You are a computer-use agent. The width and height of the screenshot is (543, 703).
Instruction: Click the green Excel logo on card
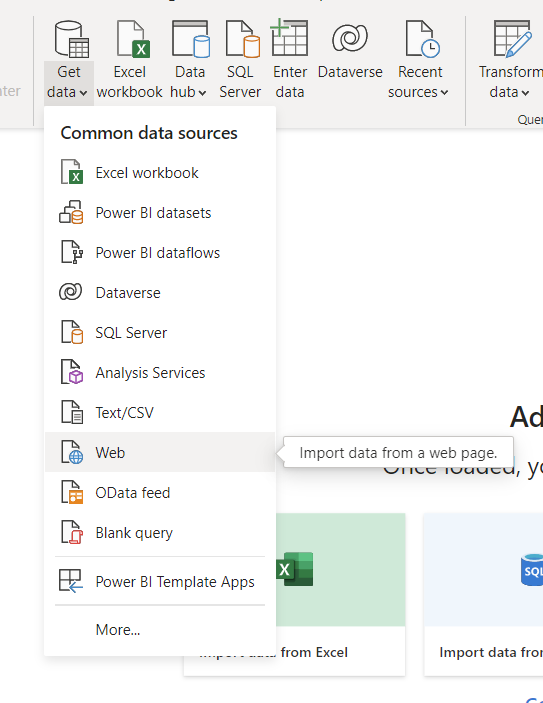tap(295, 569)
